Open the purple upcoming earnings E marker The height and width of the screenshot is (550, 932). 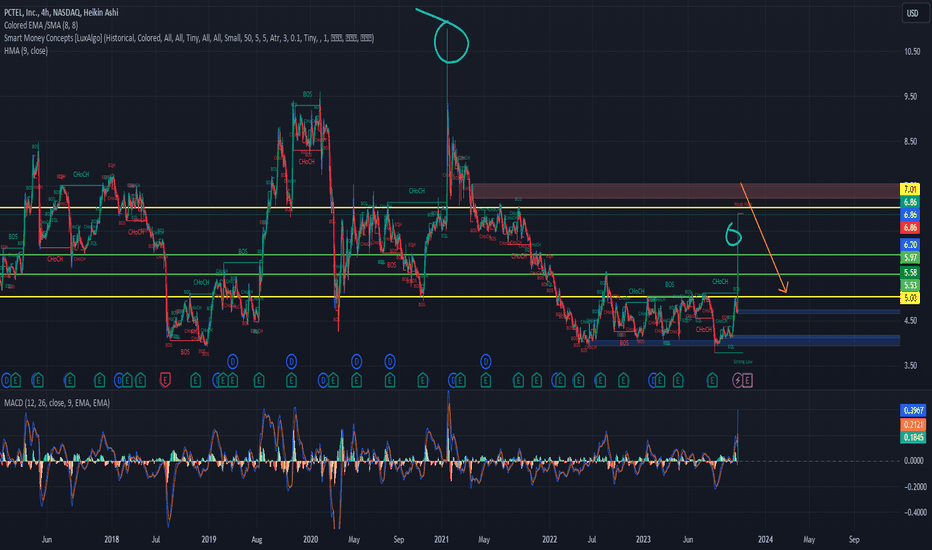coord(747,380)
